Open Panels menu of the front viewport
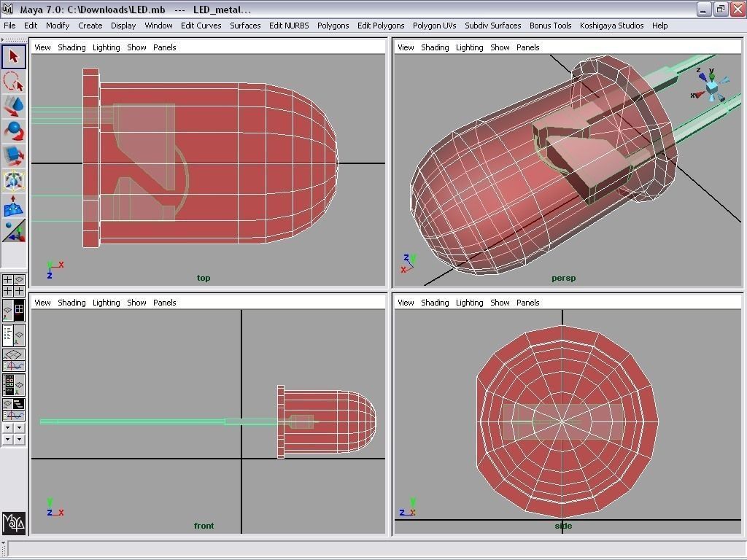The image size is (747, 560). [165, 303]
